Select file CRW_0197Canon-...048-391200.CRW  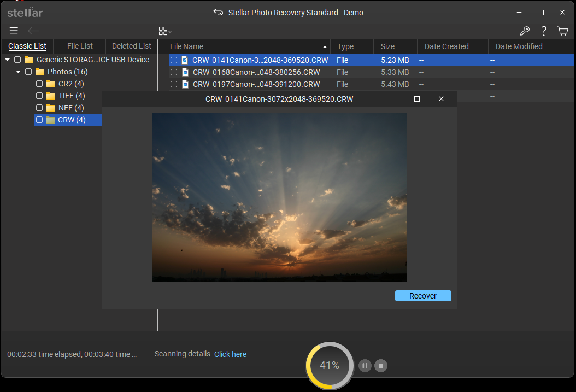[x=256, y=85]
